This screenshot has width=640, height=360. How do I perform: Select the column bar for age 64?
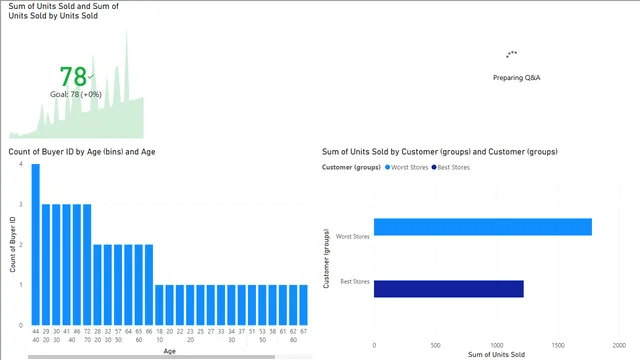(x=128, y=285)
